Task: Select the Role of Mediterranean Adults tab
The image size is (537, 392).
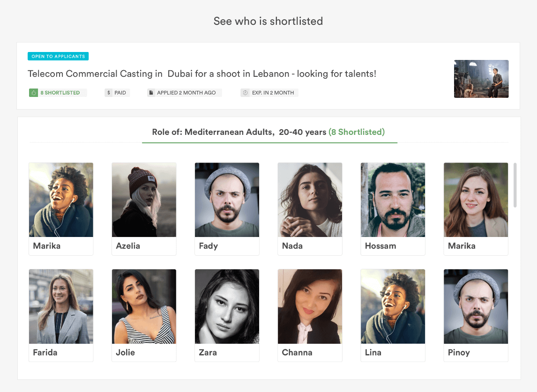Action: [x=269, y=132]
